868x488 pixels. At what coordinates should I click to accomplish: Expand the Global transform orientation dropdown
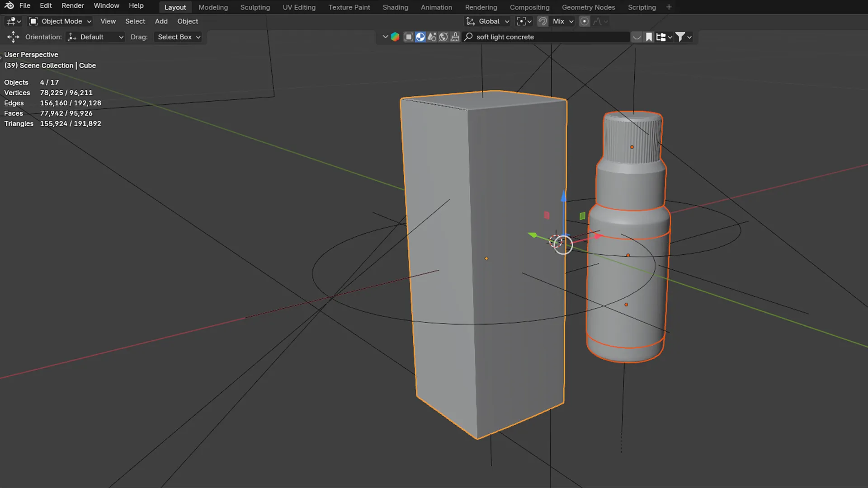pos(487,21)
